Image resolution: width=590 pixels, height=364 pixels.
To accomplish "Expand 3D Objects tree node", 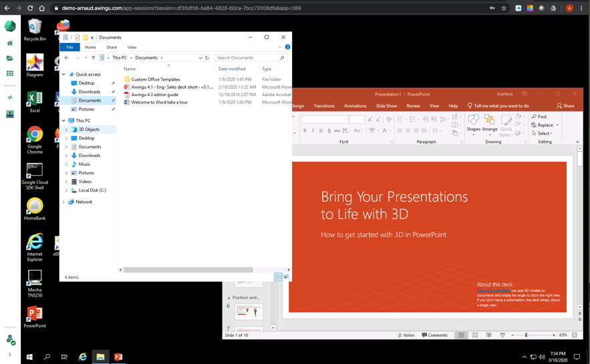I will click(67, 130).
